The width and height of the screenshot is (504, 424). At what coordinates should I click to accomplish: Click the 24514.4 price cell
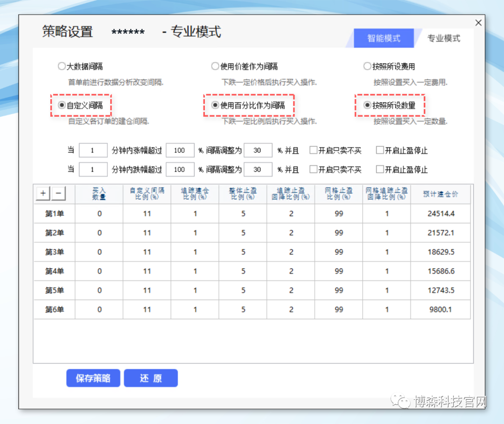(x=441, y=213)
